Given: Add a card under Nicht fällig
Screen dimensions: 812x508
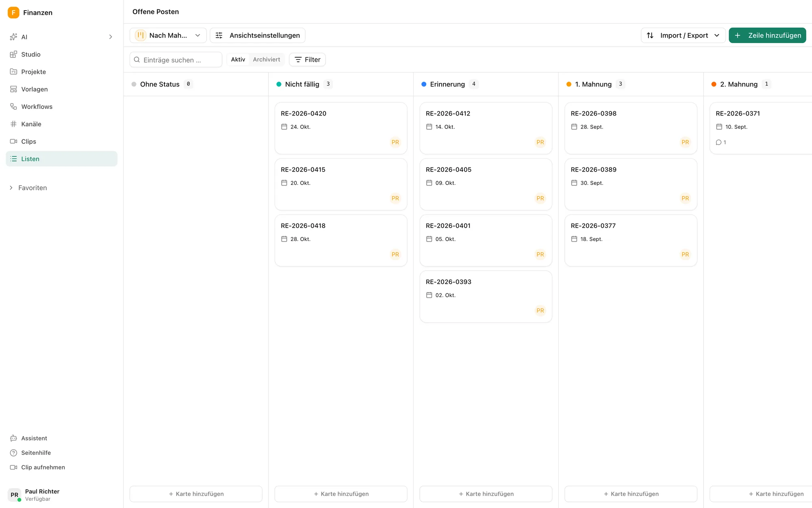Looking at the screenshot, I should tap(341, 494).
